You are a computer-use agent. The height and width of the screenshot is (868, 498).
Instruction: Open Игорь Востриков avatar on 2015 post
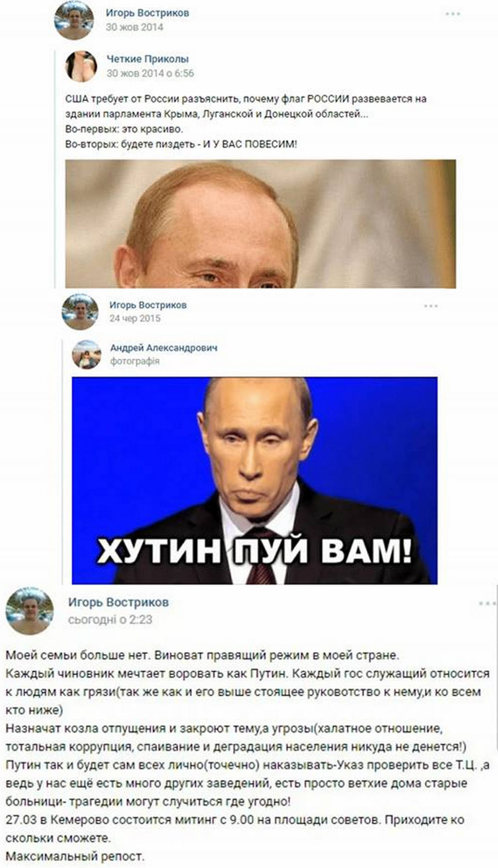click(x=80, y=312)
